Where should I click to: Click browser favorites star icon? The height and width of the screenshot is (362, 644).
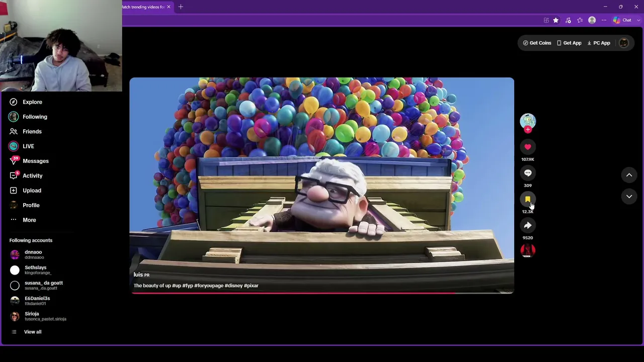pyautogui.click(x=556, y=20)
